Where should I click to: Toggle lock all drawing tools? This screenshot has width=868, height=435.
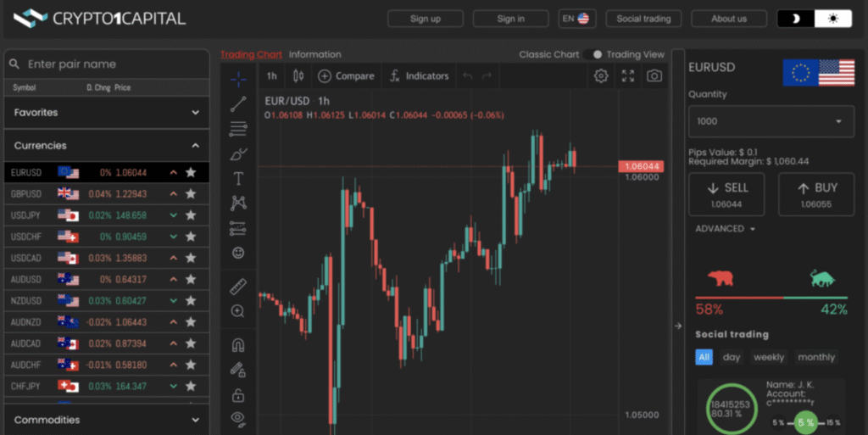[238, 395]
